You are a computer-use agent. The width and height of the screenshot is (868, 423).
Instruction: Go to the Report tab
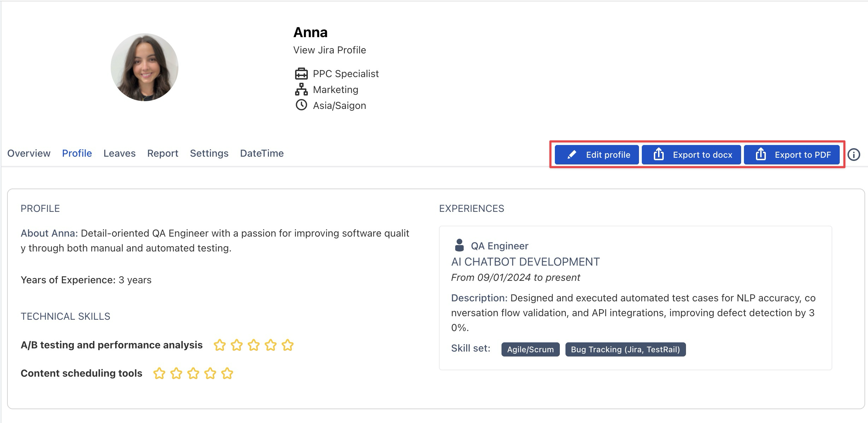[x=163, y=153]
